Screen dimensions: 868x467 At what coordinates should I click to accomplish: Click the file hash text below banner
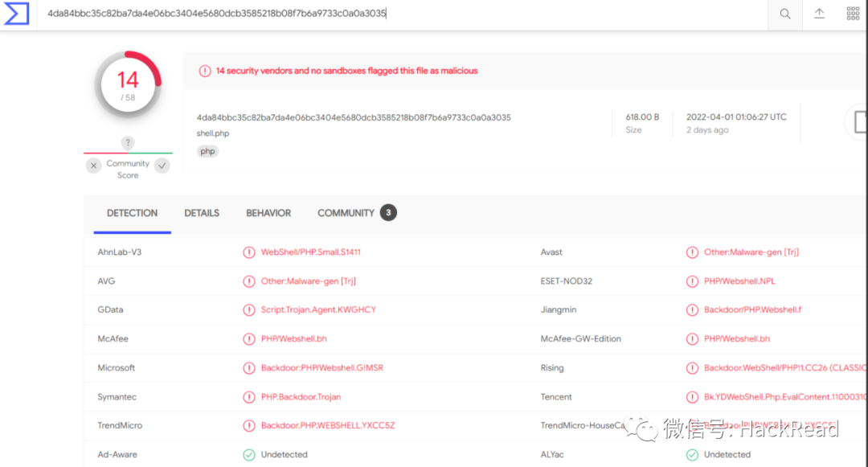coord(354,117)
